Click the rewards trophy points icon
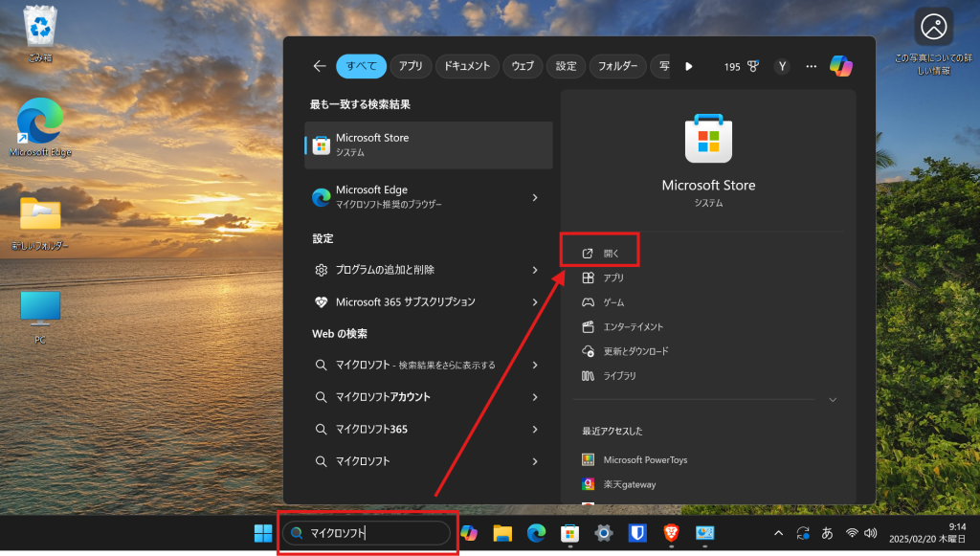The image size is (980, 556). (x=753, y=67)
